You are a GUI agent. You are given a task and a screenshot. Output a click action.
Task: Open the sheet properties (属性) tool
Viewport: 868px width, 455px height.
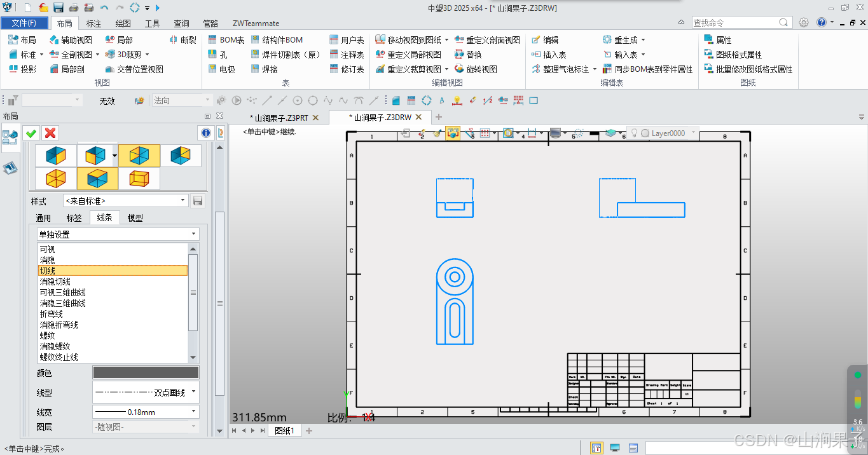[718, 40]
